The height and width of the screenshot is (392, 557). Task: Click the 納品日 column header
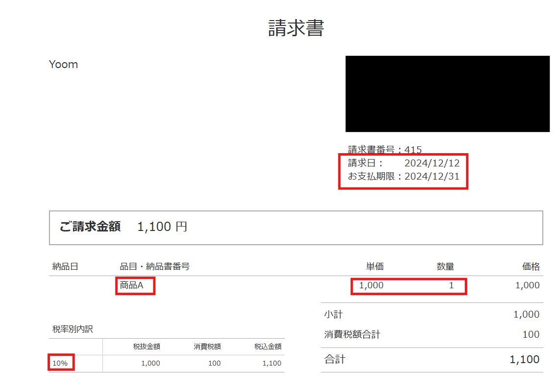click(x=65, y=266)
